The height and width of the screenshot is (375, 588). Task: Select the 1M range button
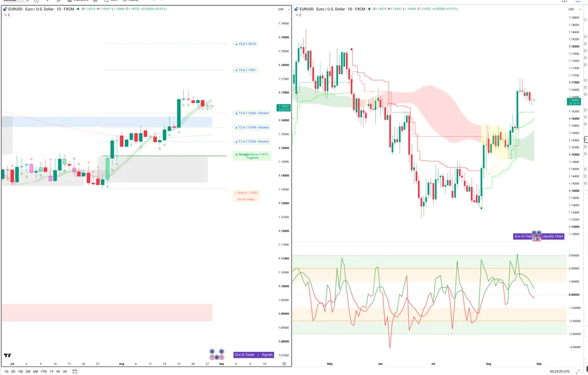20,372
